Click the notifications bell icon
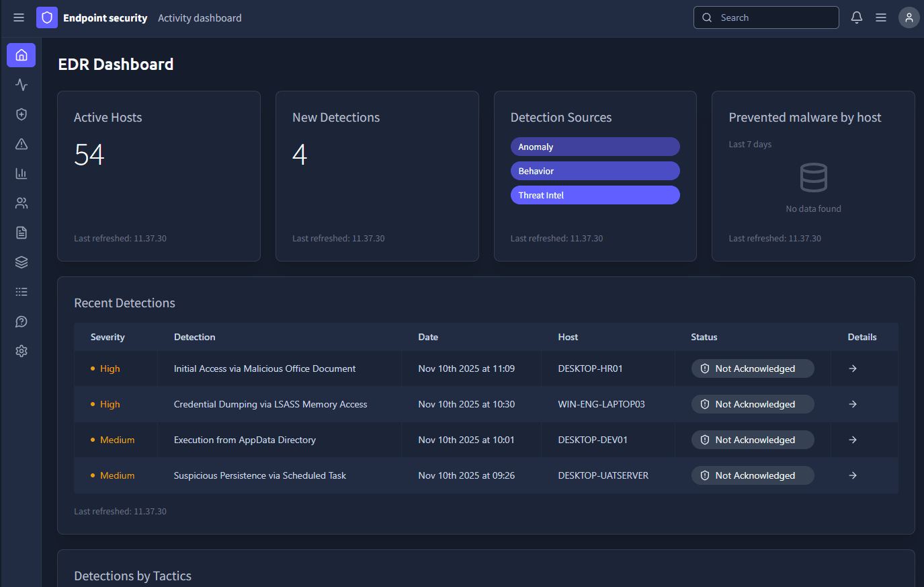The height and width of the screenshot is (587, 924). [x=856, y=17]
